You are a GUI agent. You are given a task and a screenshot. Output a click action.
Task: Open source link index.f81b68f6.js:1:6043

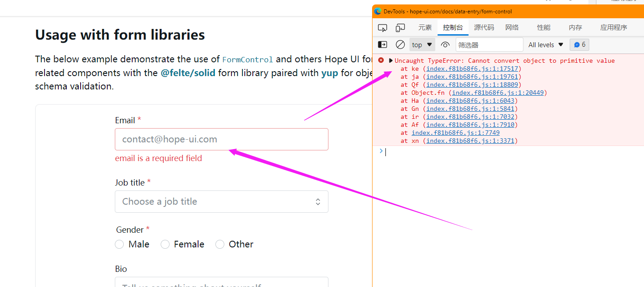pos(470,101)
